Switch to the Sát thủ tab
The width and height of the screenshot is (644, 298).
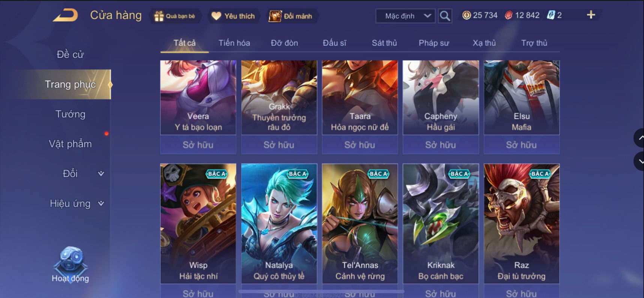click(384, 43)
